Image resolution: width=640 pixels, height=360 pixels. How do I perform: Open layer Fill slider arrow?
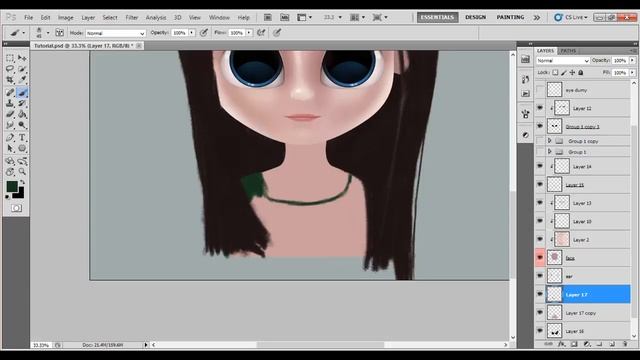click(x=632, y=73)
